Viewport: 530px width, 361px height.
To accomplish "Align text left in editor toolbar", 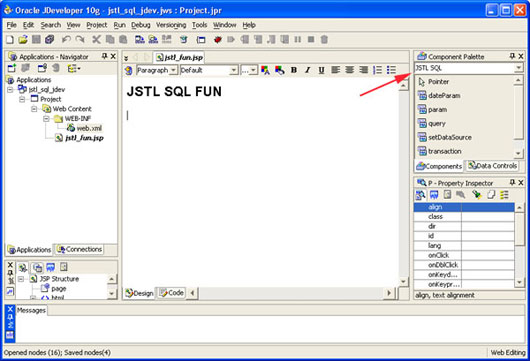I will point(335,70).
